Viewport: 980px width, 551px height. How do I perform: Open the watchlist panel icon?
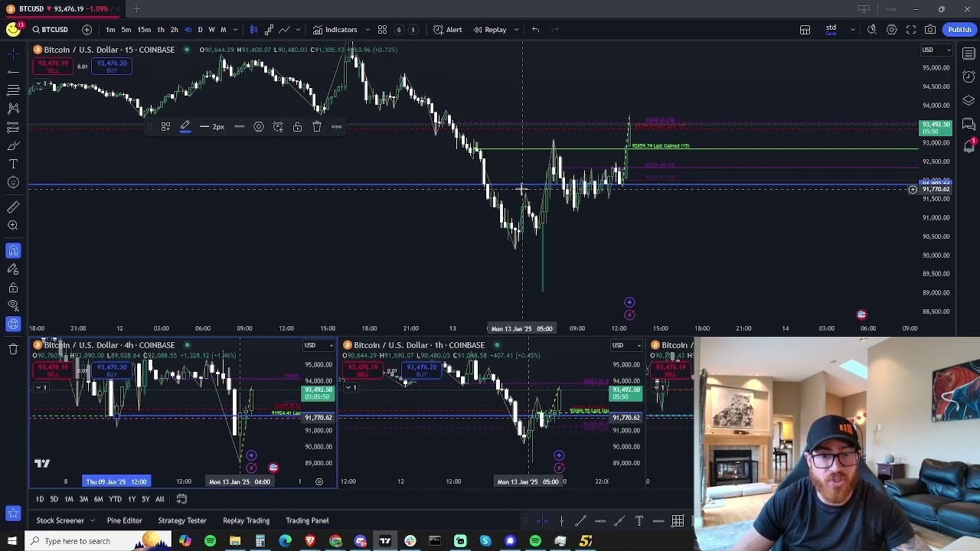click(x=969, y=54)
